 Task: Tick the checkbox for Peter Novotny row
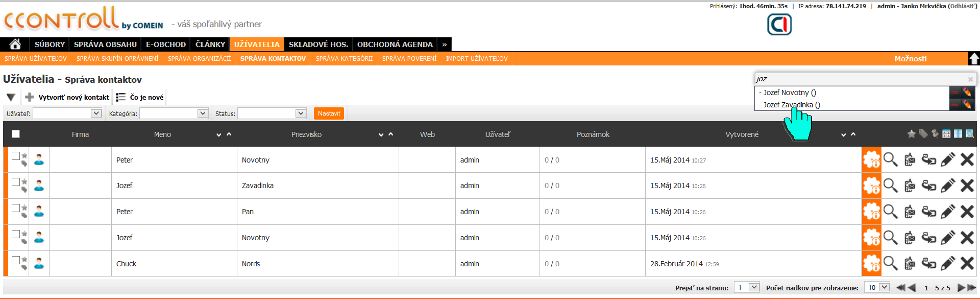[x=16, y=156]
